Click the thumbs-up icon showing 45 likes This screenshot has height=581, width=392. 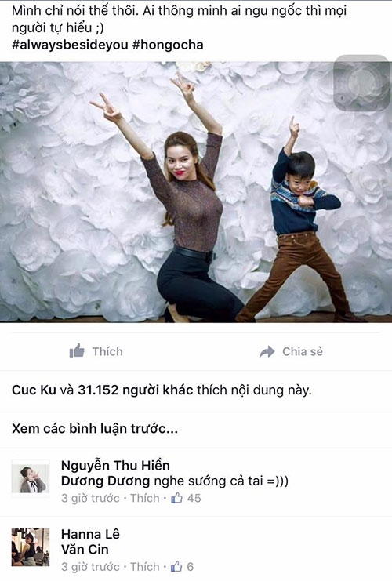click(176, 498)
